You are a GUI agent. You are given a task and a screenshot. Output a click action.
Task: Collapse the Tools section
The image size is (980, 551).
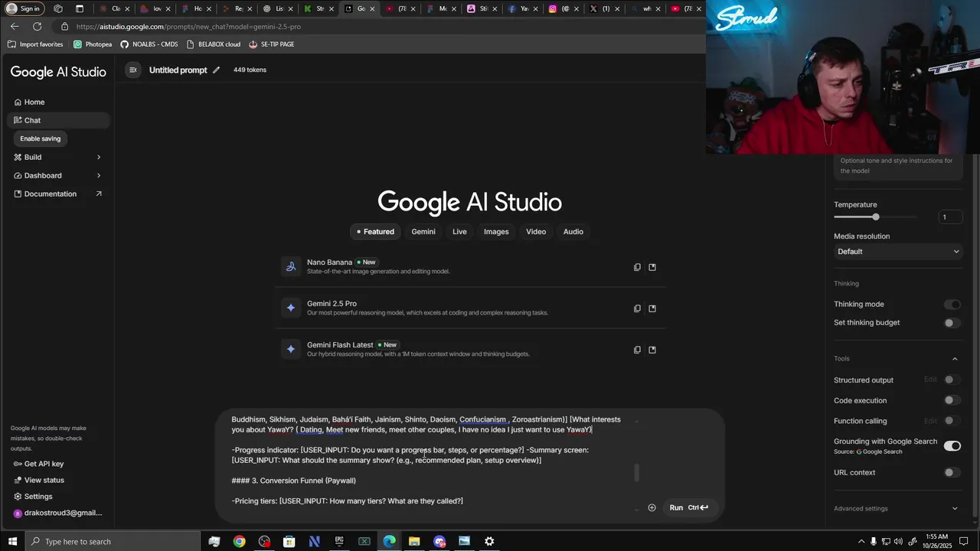tap(955, 359)
